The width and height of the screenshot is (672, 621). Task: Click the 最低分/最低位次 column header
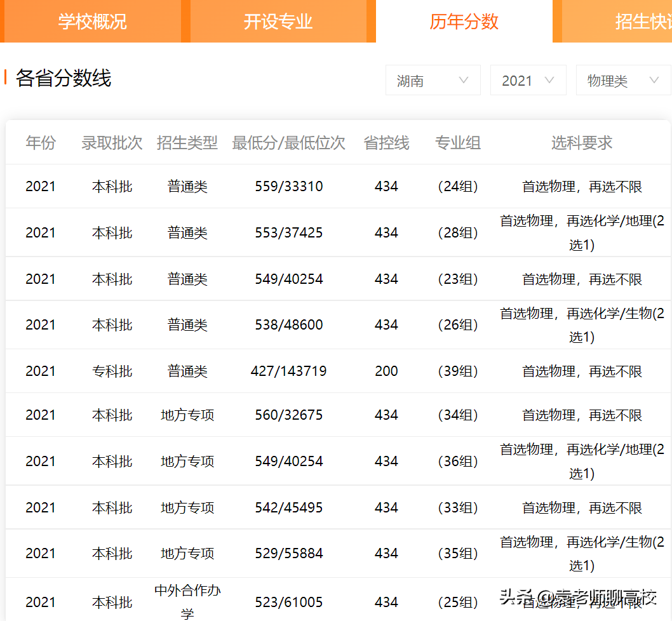(x=288, y=144)
